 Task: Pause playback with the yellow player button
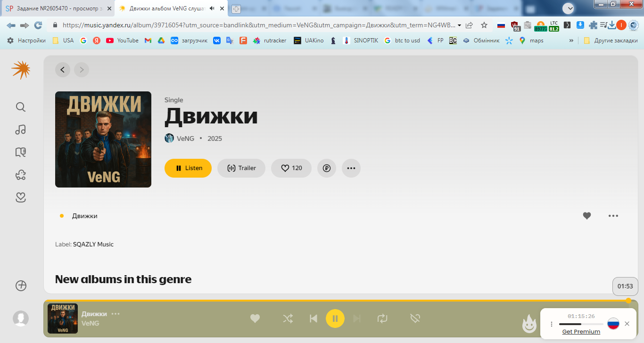(x=335, y=318)
